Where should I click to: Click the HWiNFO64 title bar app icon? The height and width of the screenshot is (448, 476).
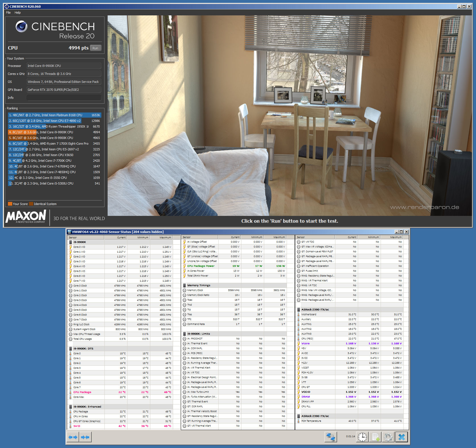69,232
